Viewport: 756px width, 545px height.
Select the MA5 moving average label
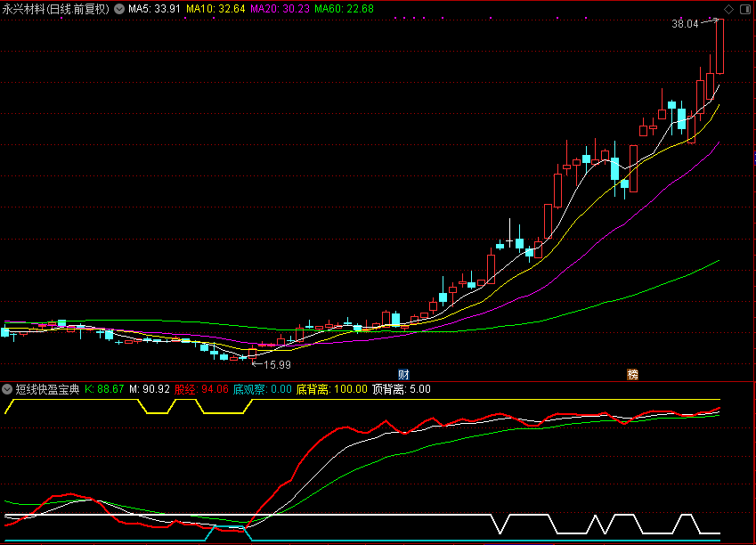pyautogui.click(x=155, y=9)
